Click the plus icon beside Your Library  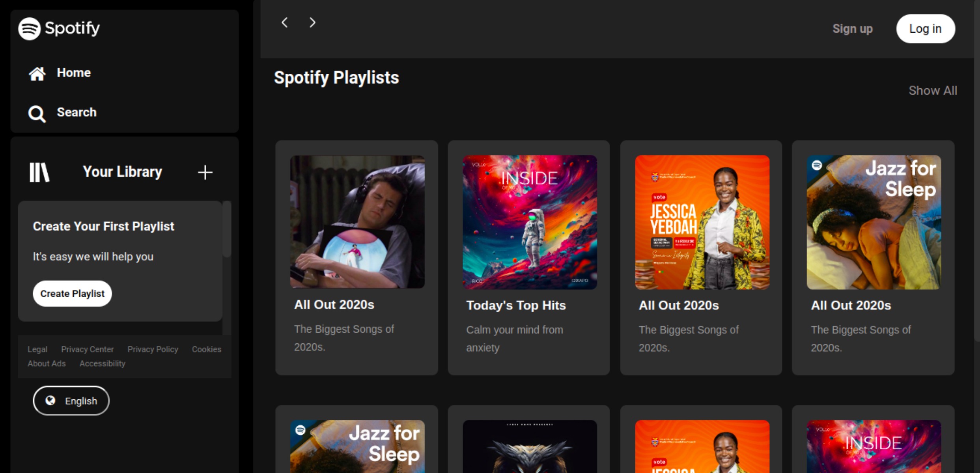pyautogui.click(x=205, y=172)
